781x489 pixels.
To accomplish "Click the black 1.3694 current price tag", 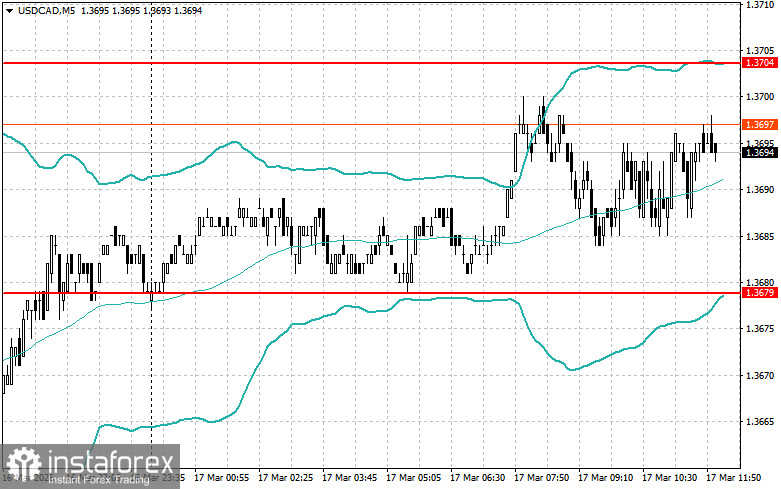I will click(x=760, y=152).
